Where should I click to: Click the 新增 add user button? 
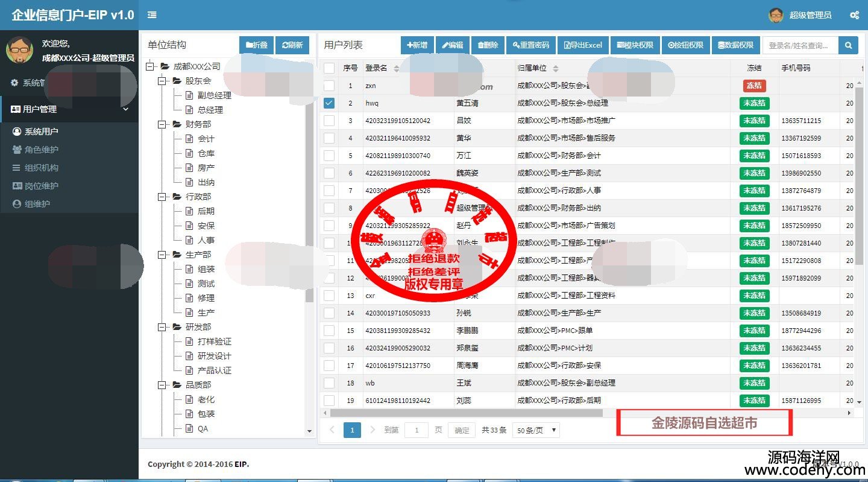(x=417, y=45)
